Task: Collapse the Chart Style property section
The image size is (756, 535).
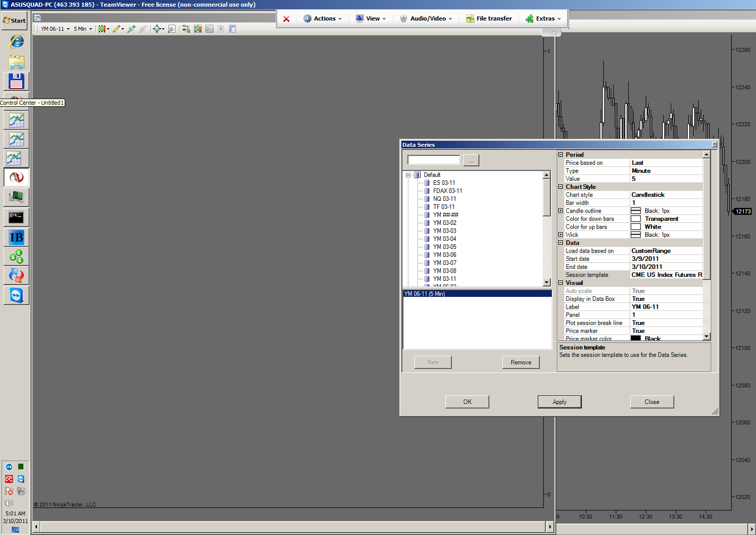Action: click(x=560, y=187)
